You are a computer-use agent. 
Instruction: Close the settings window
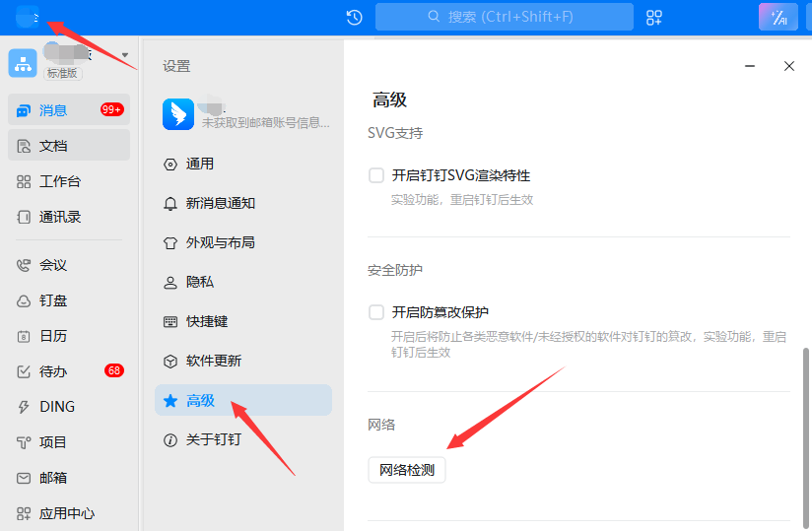point(788,66)
